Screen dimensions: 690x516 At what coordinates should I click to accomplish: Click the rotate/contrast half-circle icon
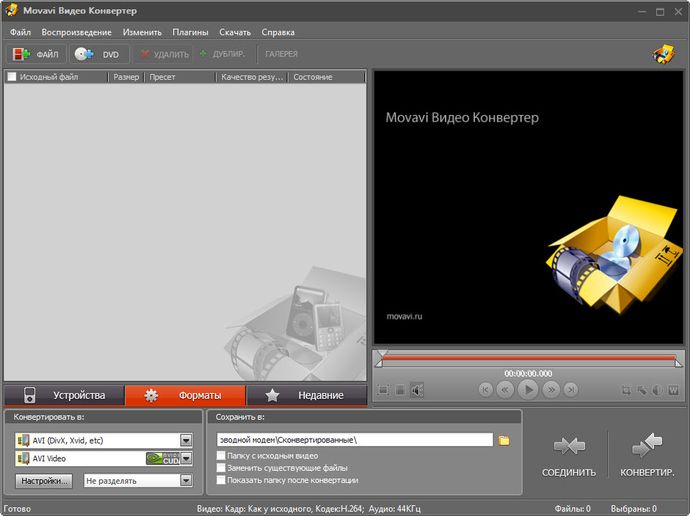(657, 390)
